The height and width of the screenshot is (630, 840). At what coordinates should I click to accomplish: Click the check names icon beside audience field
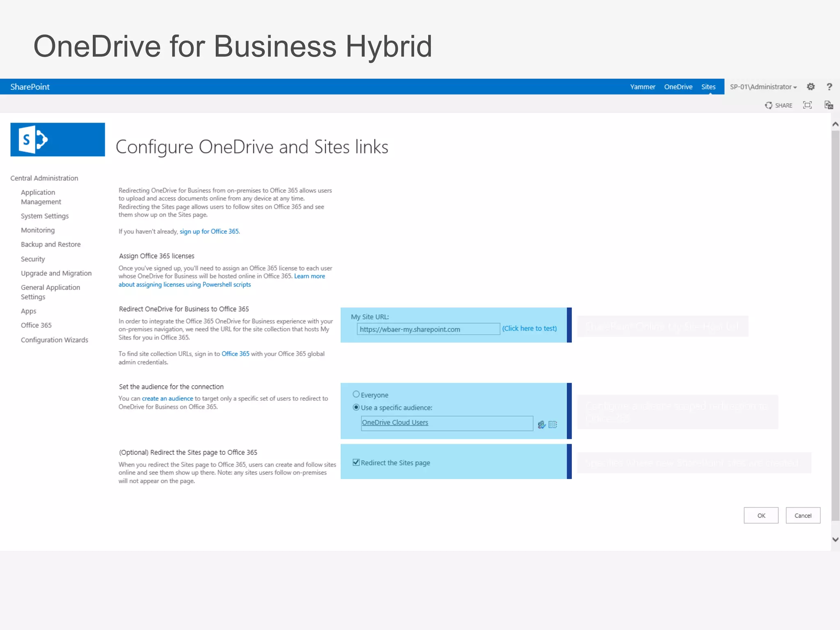pos(541,425)
